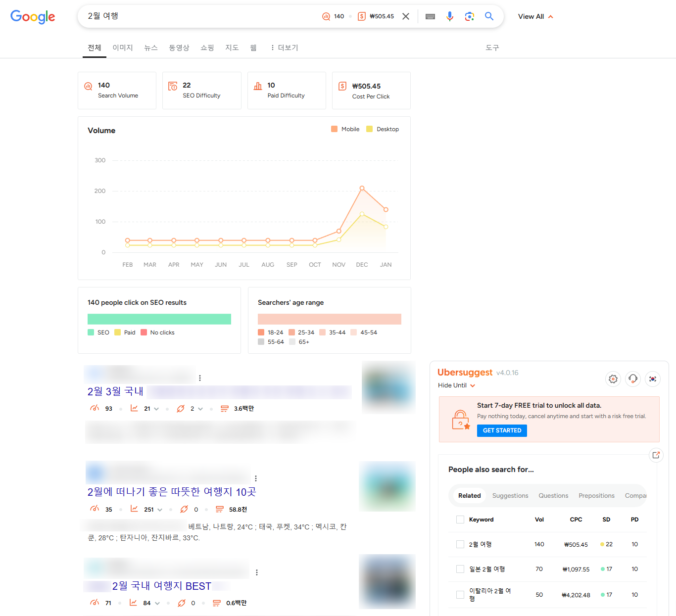Open Google Lens image search
676x616 pixels.
click(469, 16)
